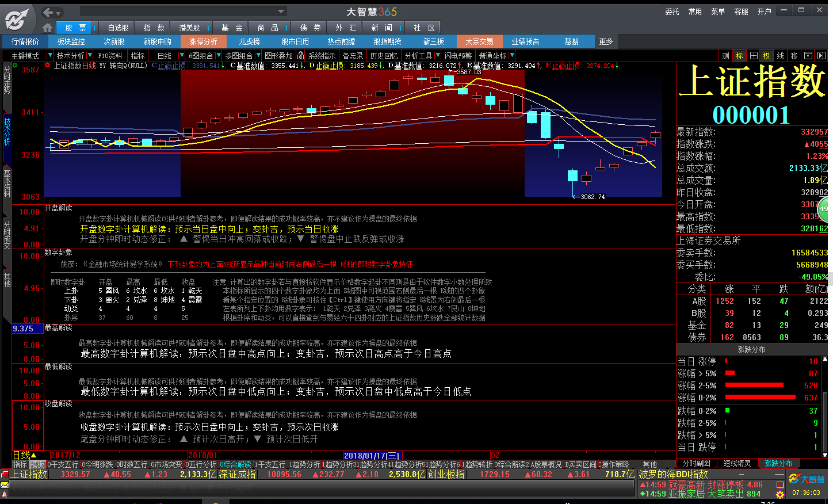Click the 测 measure tool icon
This screenshot has height=504, width=833.
coord(726,56)
